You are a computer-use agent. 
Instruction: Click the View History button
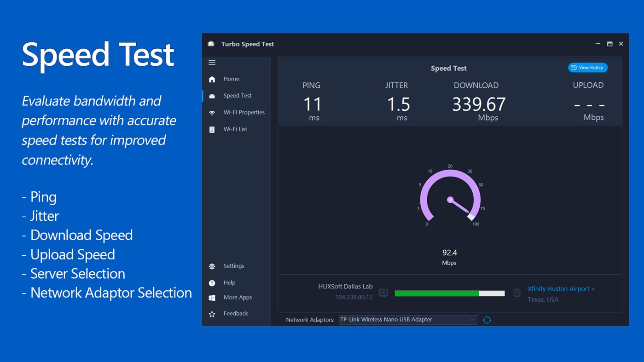click(x=587, y=67)
